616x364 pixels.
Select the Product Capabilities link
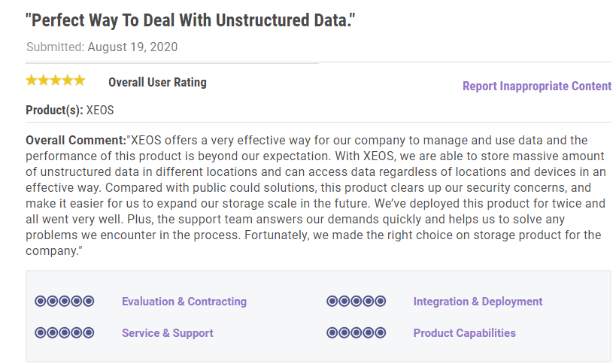pos(464,333)
